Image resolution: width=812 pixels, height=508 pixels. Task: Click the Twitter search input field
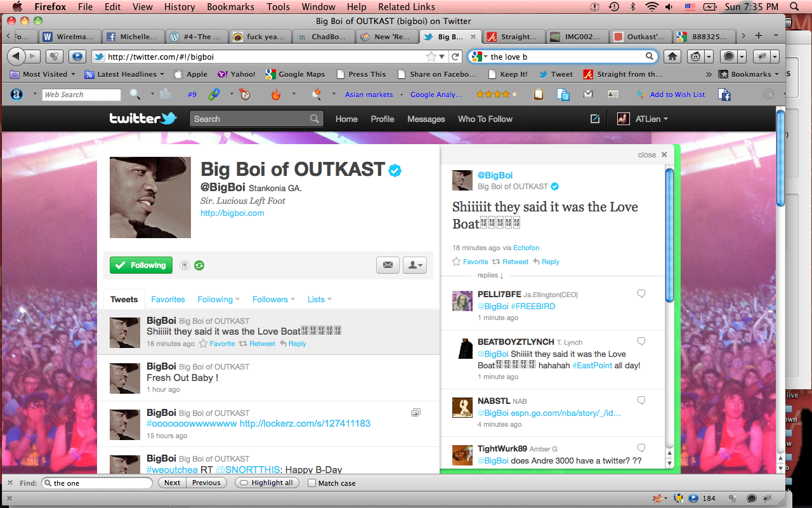251,119
